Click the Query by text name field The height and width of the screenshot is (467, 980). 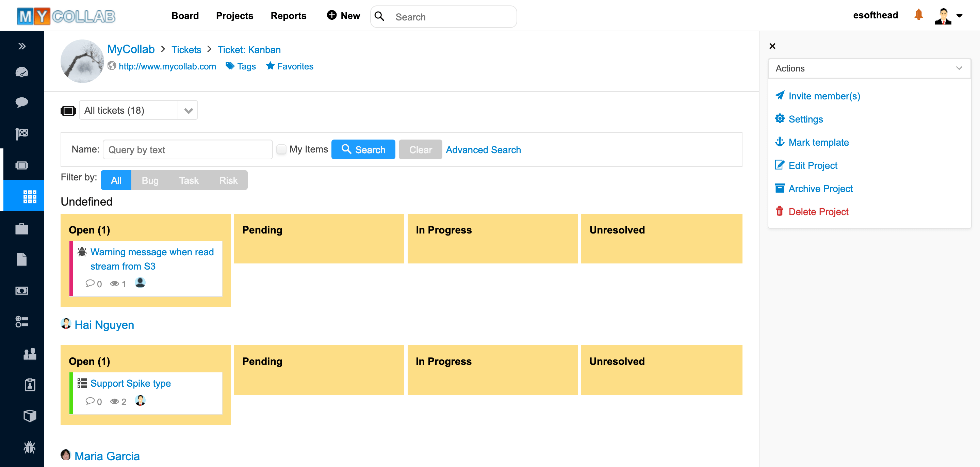click(187, 149)
